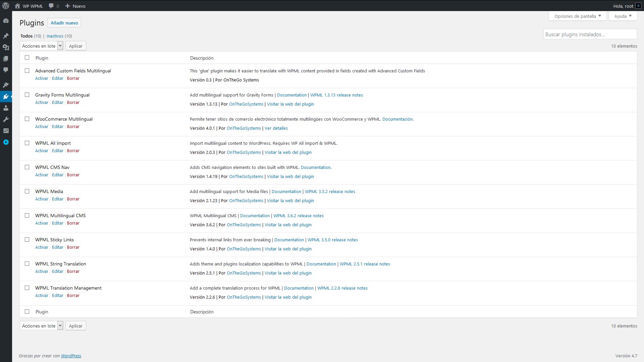Open the comments bubble in admin bar
This screenshot has height=362, width=644.
pyautogui.click(x=51, y=6)
